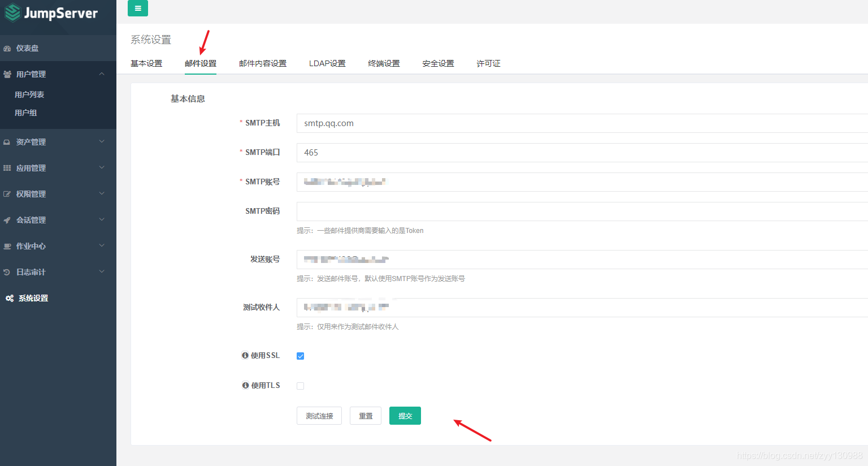Click the 会话管理 rocket icon
Screen dimensions: 868x466
coord(7,220)
